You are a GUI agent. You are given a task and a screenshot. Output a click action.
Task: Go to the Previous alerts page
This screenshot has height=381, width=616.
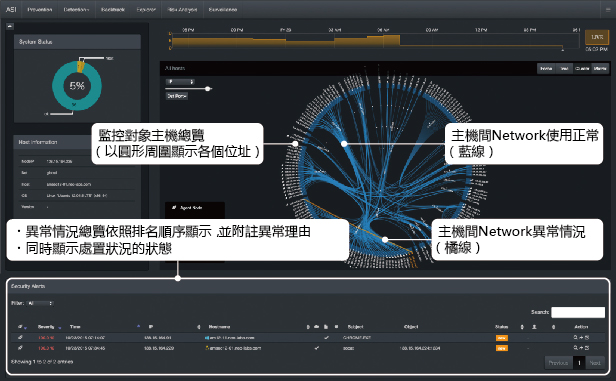pos(558,363)
